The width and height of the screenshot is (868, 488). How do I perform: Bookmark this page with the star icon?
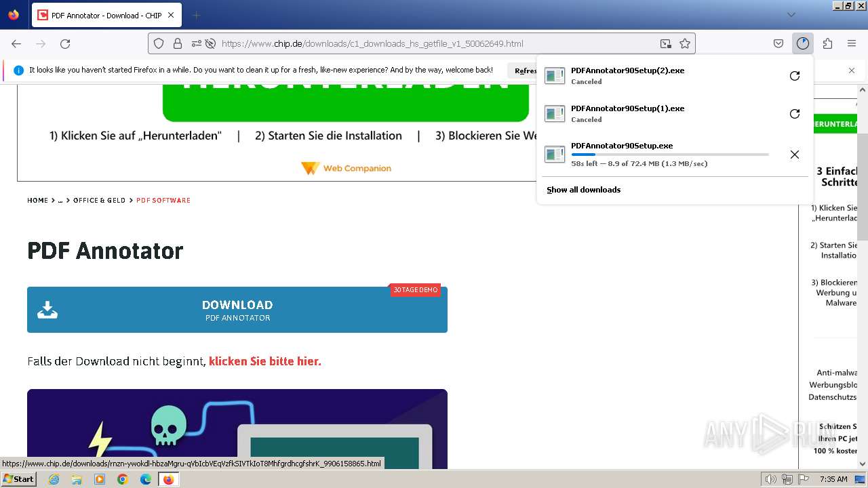[x=685, y=43]
